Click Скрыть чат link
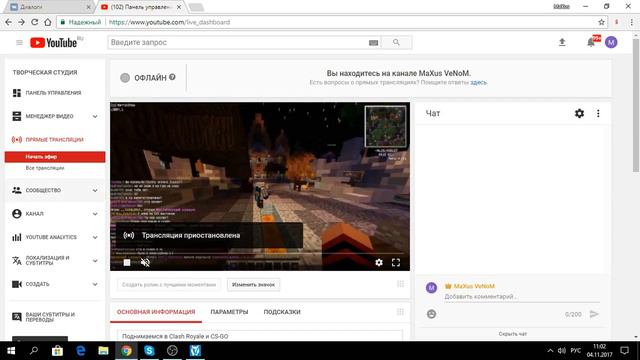The width and height of the screenshot is (640, 360). point(513,334)
